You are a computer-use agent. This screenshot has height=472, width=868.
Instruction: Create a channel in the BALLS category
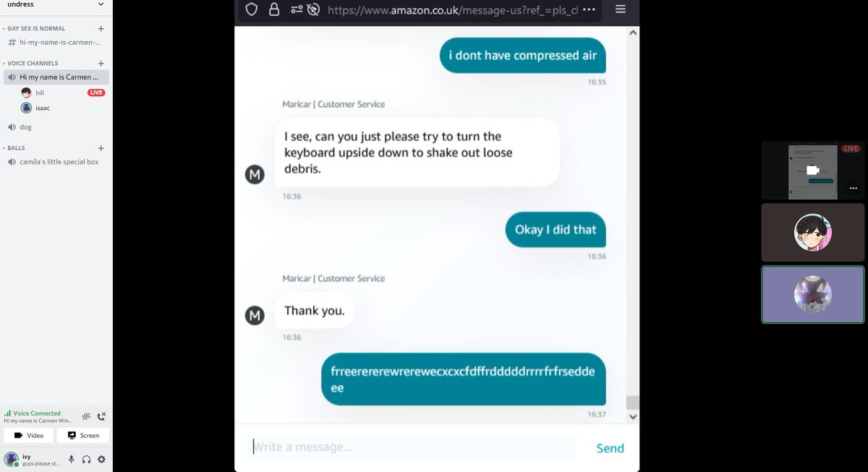[101, 148]
